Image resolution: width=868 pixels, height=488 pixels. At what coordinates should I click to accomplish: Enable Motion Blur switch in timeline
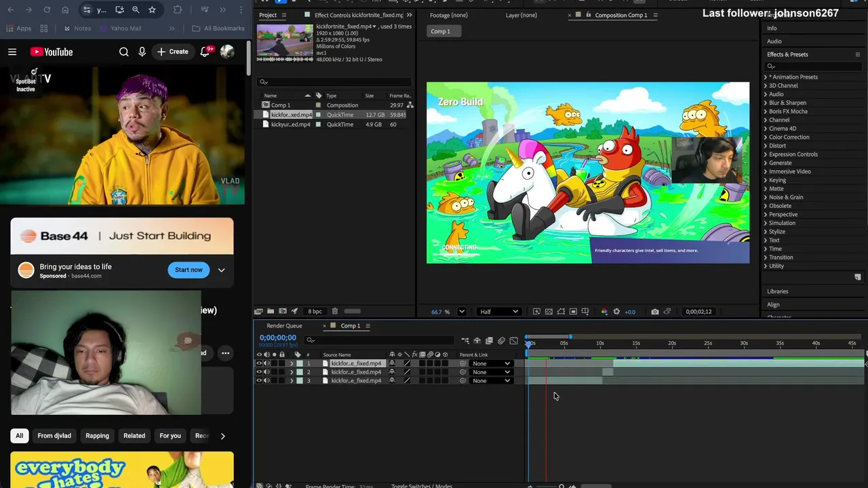[501, 341]
